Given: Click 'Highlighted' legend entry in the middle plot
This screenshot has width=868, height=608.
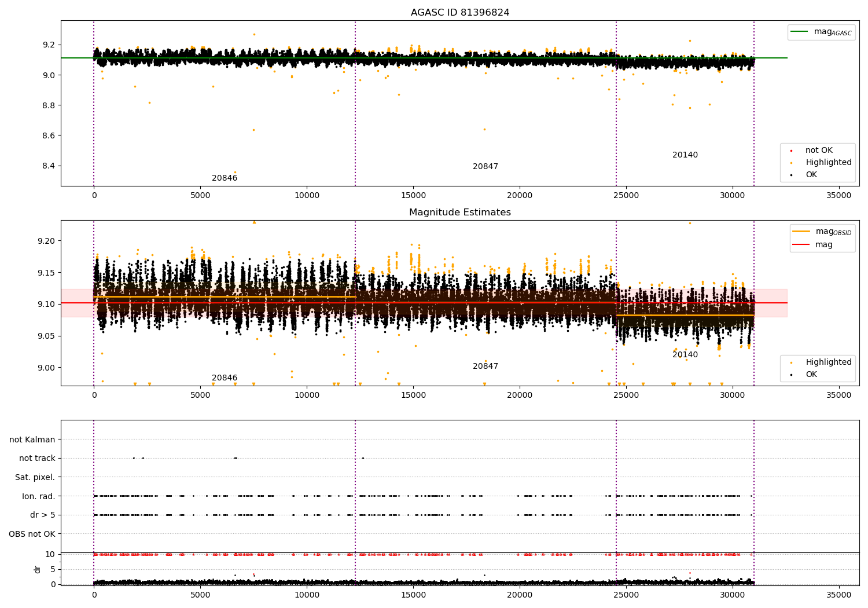Looking at the screenshot, I should pos(822,362).
